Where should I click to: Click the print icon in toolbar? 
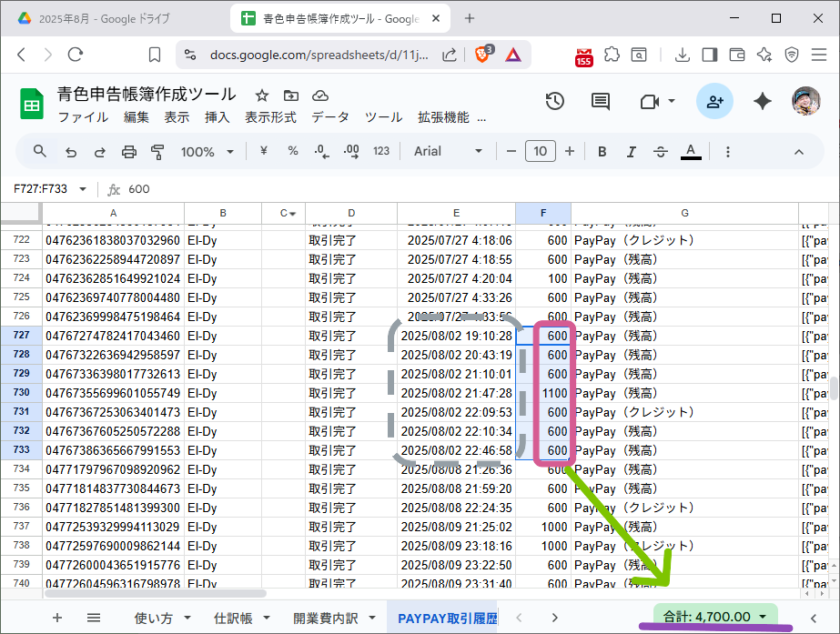tap(129, 152)
